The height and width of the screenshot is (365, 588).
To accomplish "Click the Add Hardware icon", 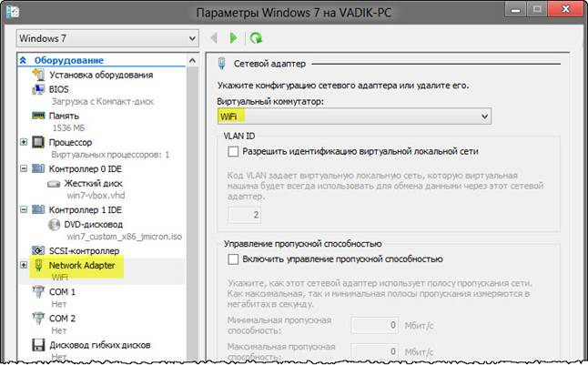I will 38,75.
